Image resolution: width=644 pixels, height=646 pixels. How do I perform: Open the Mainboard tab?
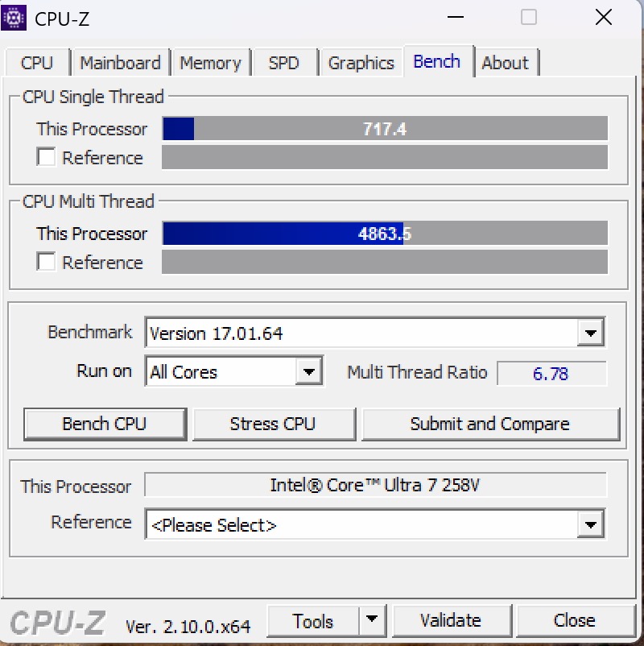pos(120,63)
